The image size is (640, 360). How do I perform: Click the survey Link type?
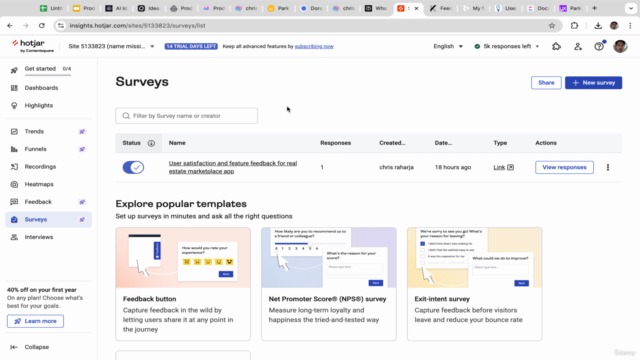[x=504, y=167]
